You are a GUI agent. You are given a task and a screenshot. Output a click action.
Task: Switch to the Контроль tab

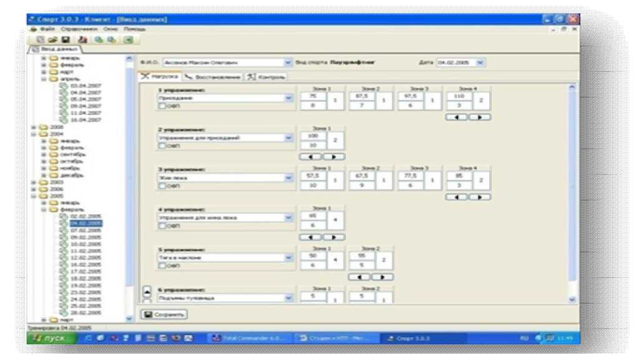coord(266,77)
